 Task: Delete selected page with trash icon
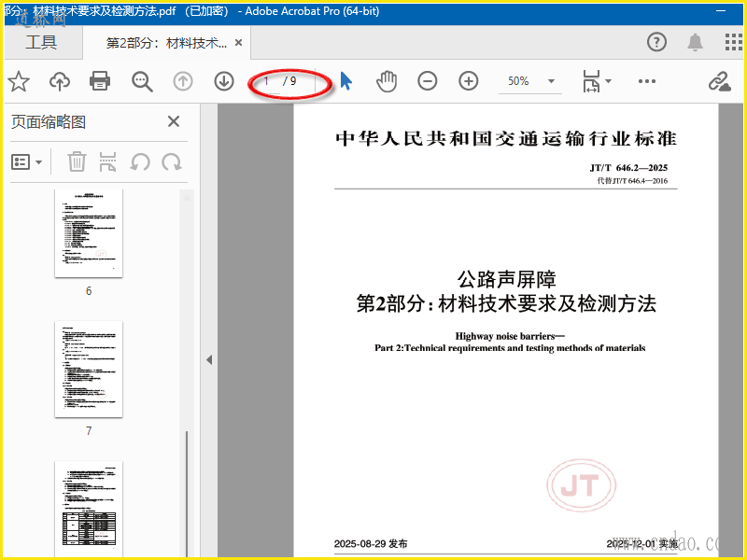click(77, 161)
